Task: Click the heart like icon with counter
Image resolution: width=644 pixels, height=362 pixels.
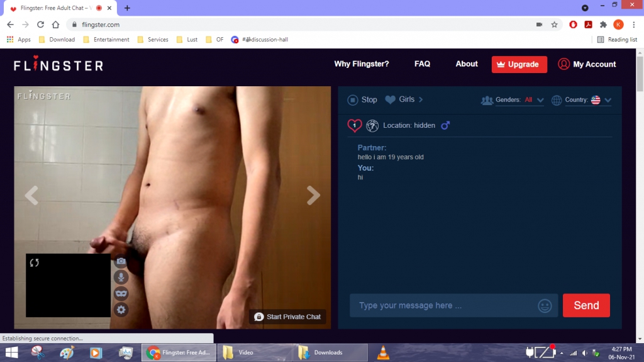Action: click(355, 125)
